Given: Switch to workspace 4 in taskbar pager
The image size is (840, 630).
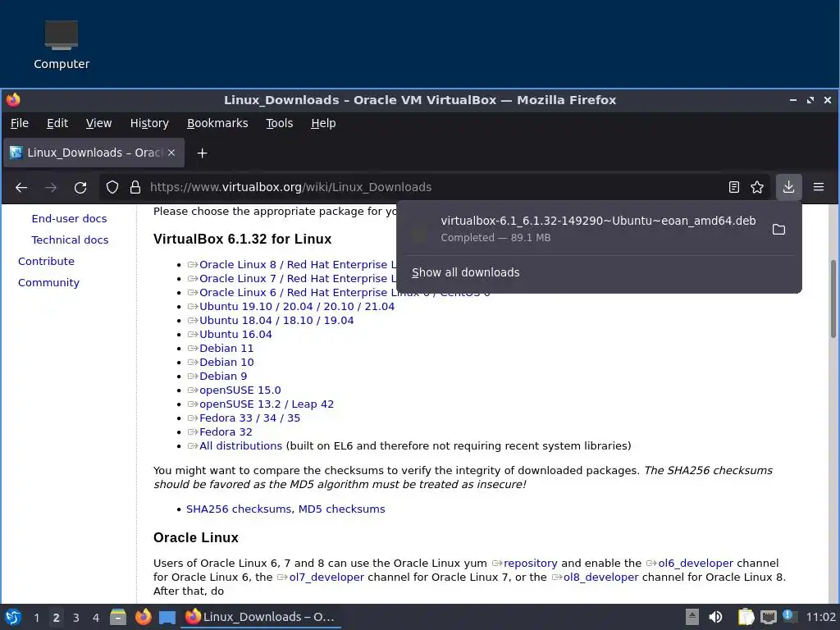Looking at the screenshot, I should click(96, 617).
